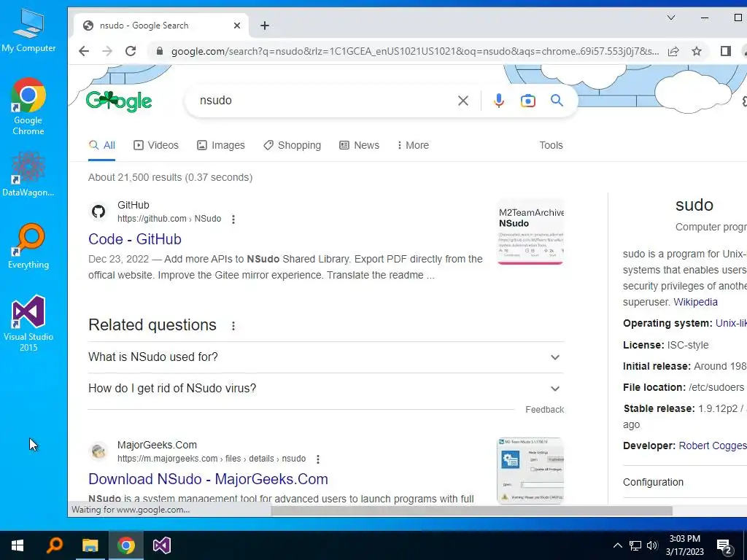
Task: Switch to News results tab
Action: (359, 145)
